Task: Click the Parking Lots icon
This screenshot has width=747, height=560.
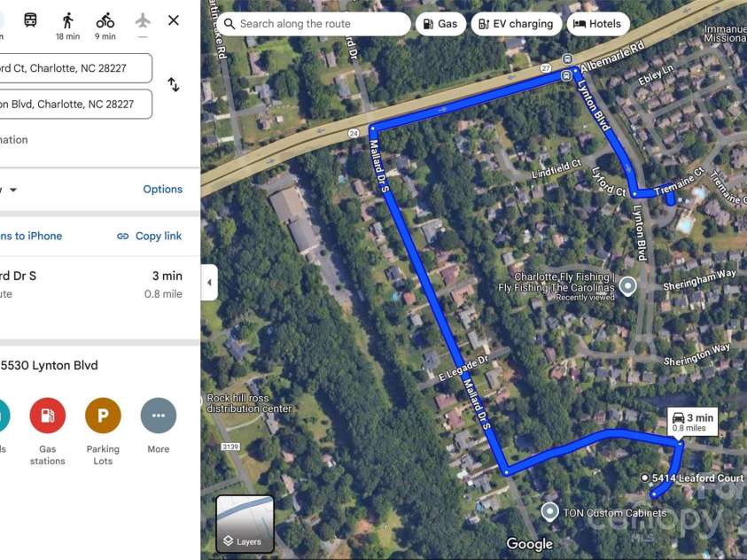Action: (x=103, y=416)
